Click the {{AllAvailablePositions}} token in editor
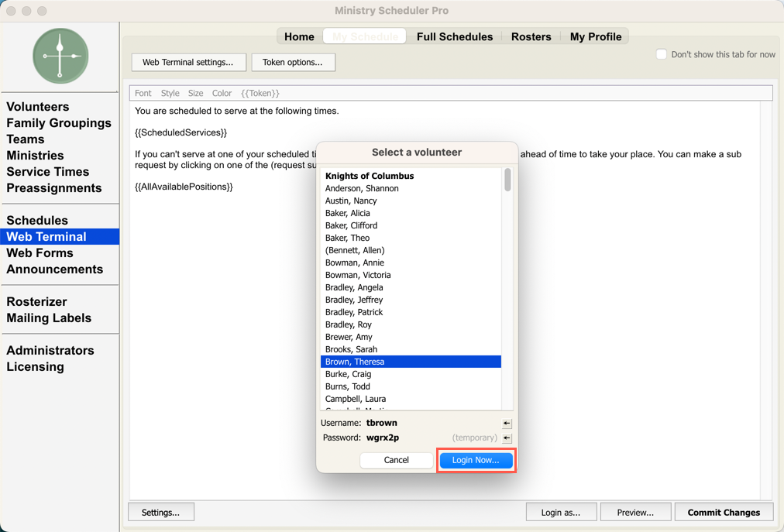Image resolution: width=784 pixels, height=532 pixels. 184,187
